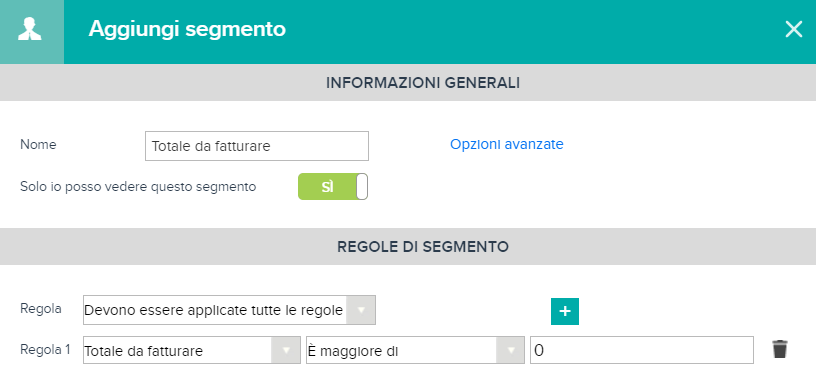Click the Solo io posso vedere questo segmento label
The width and height of the screenshot is (816, 377).
(x=138, y=186)
